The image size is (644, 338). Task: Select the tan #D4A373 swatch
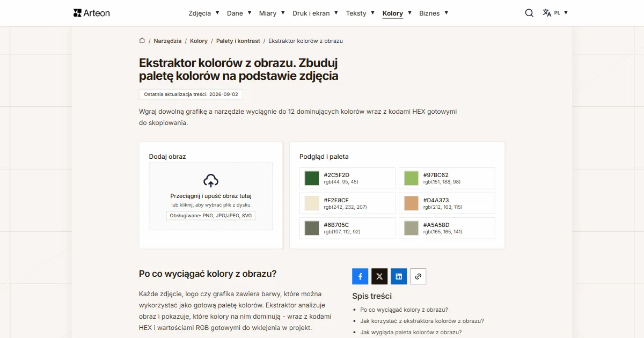411,203
